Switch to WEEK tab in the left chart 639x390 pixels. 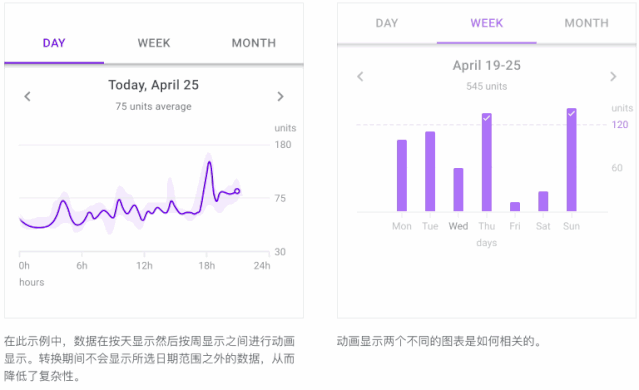click(154, 43)
